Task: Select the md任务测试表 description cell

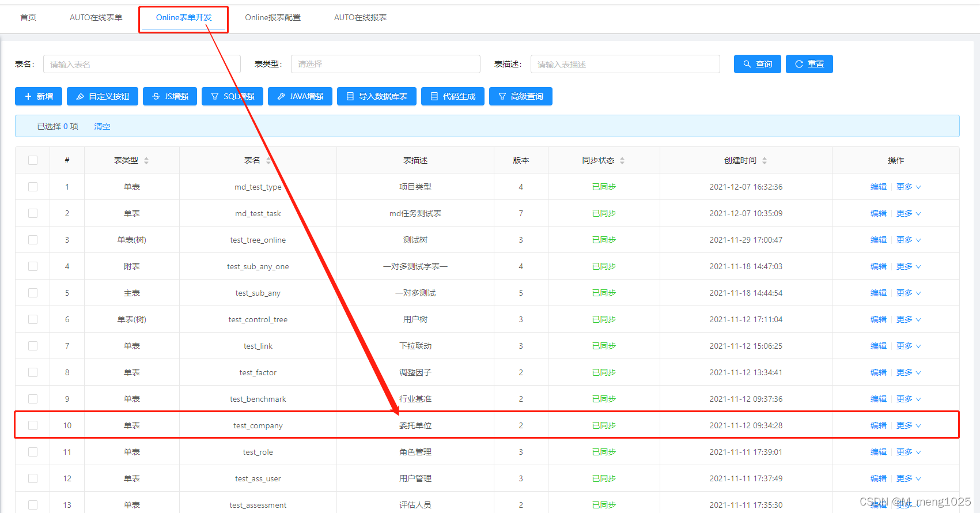Action: pos(415,213)
